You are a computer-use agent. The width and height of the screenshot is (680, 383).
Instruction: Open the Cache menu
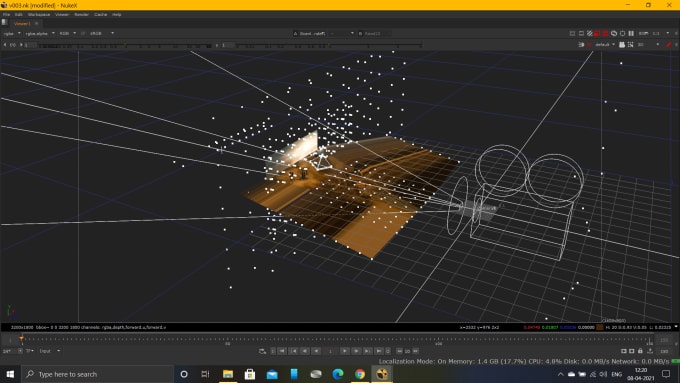tap(101, 14)
